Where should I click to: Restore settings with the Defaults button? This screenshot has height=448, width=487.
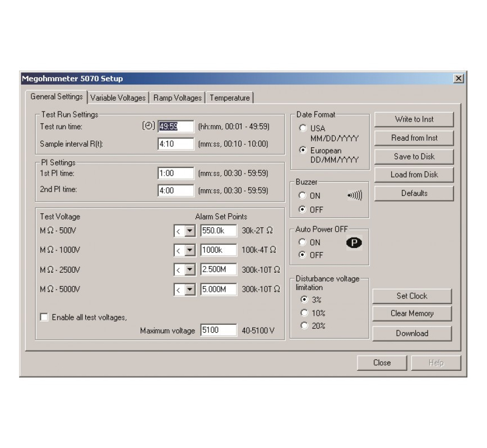414,193
